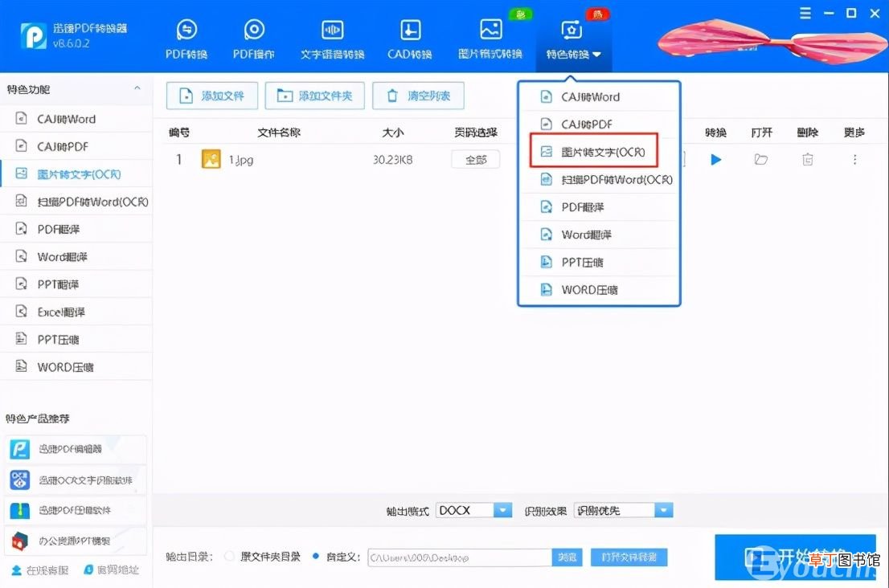Image resolution: width=889 pixels, height=588 pixels.
Task: Choose 扫描PDF转Word(OCR) in the dropdown menu
Action: coord(600,180)
